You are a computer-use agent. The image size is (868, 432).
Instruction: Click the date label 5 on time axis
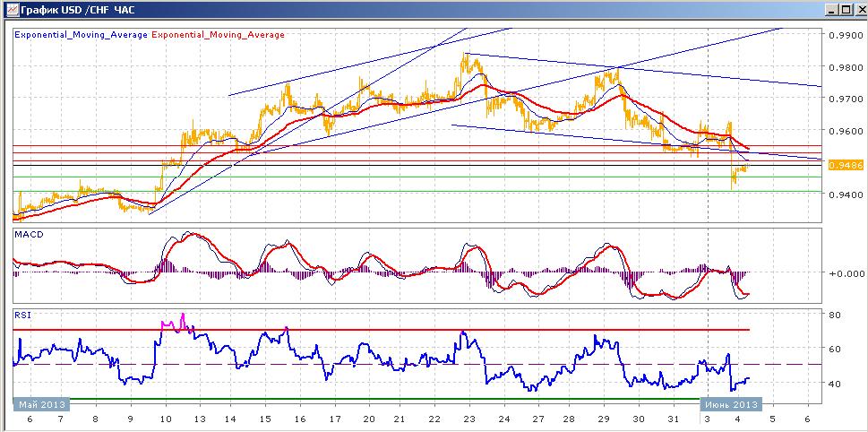[774, 419]
